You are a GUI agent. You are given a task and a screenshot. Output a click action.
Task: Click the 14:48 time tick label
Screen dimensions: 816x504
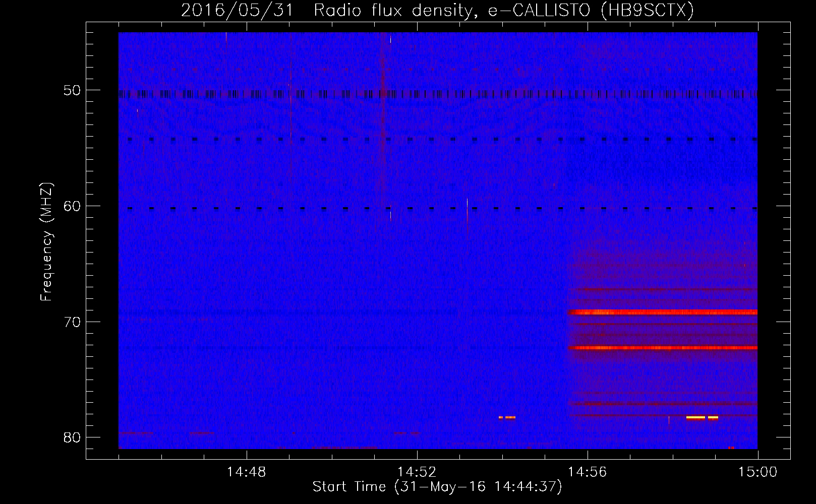pyautogui.click(x=246, y=472)
